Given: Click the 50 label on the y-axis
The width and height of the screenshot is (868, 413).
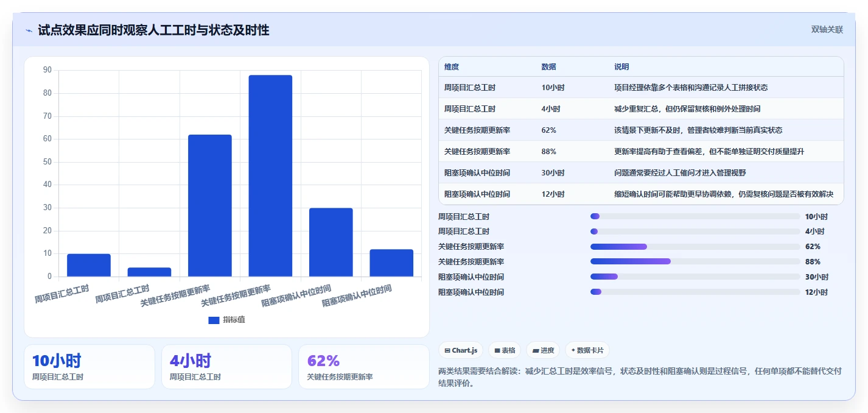Looking at the screenshot, I should (47, 162).
